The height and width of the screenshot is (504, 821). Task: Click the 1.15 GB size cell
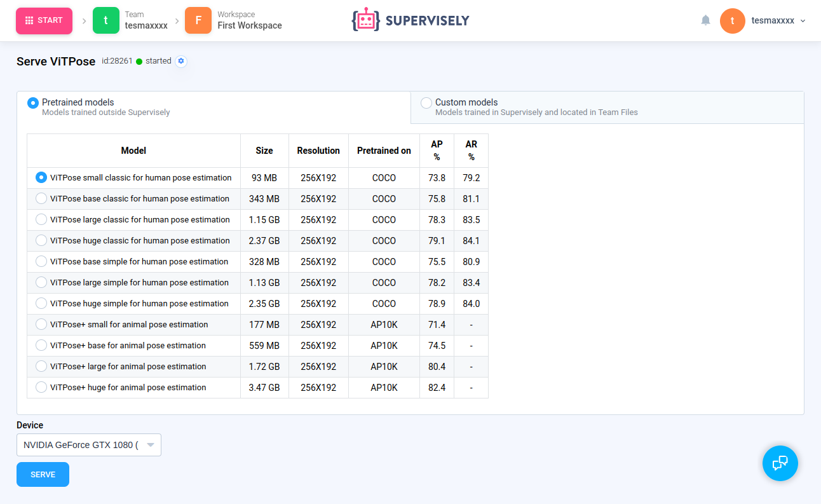(x=264, y=220)
